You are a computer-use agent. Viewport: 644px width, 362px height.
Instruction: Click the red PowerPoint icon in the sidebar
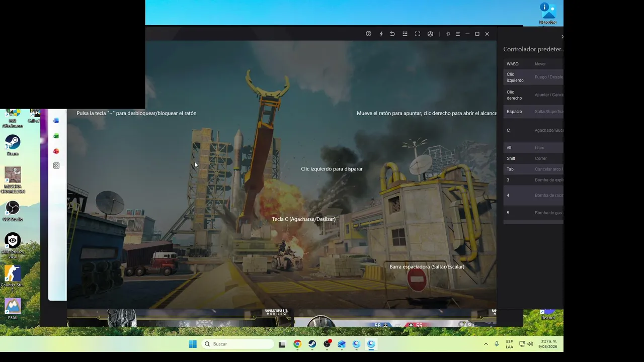click(x=56, y=151)
